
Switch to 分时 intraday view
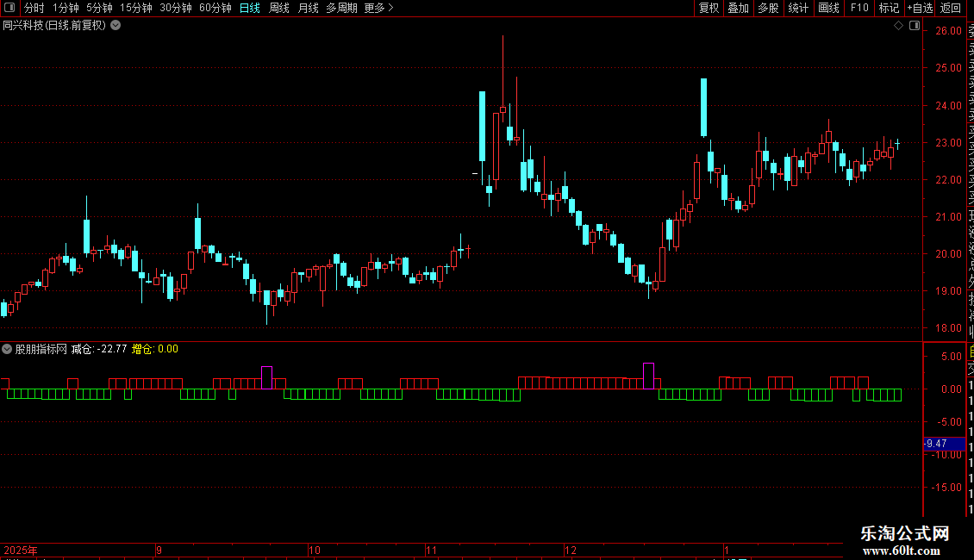(34, 8)
